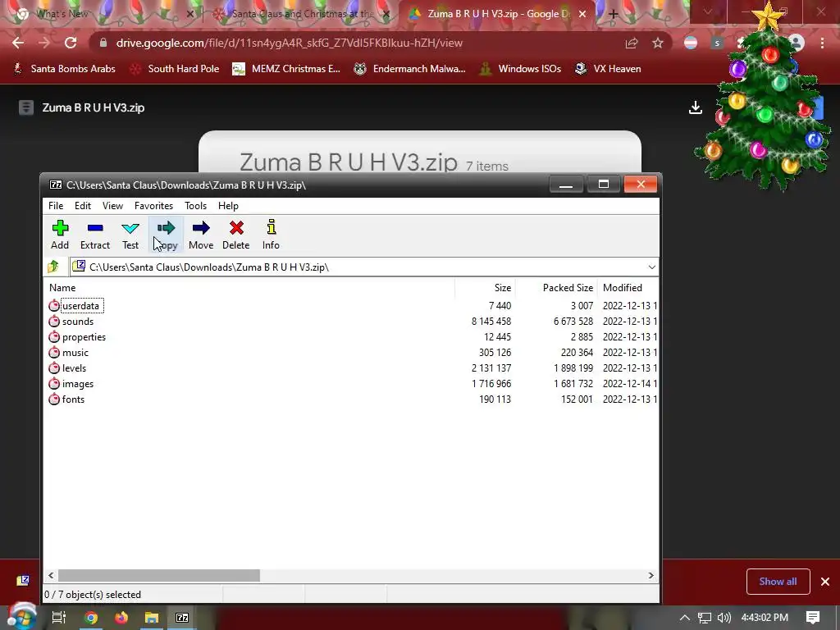Click Show all downloads button
Image resolution: width=840 pixels, height=630 pixels.
[778, 582]
